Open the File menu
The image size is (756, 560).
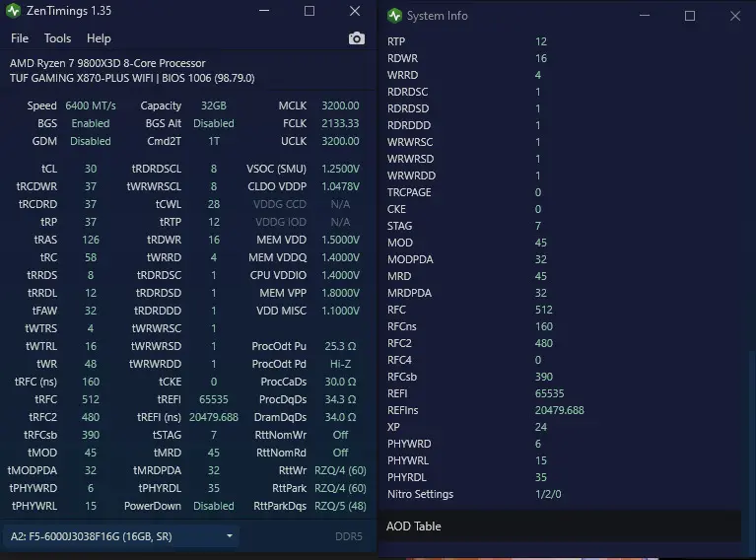pos(20,38)
